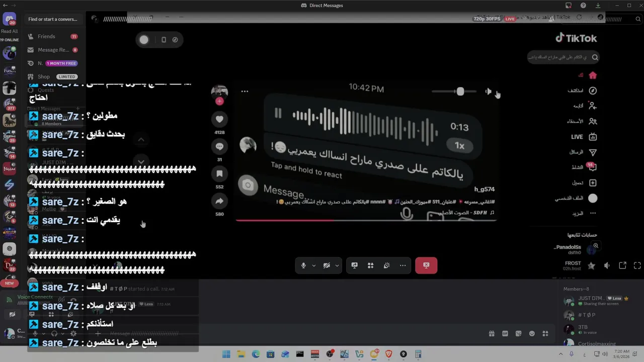Disconnect from the call with red button
This screenshot has width=644, height=362.
[426, 265]
